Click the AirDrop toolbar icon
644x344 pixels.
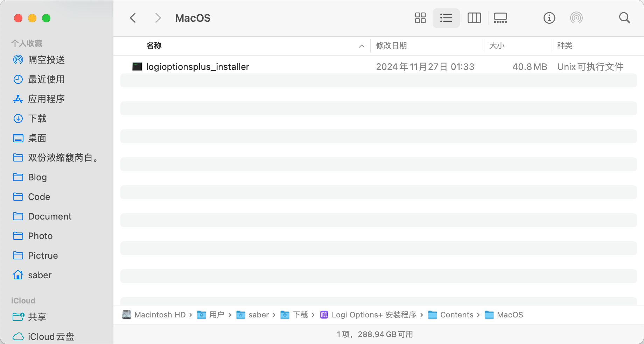[576, 18]
